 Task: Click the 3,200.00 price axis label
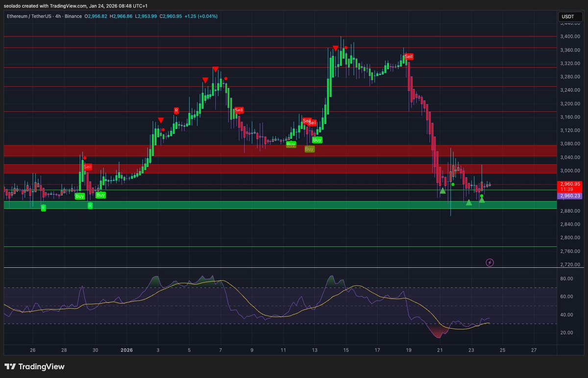pos(569,103)
